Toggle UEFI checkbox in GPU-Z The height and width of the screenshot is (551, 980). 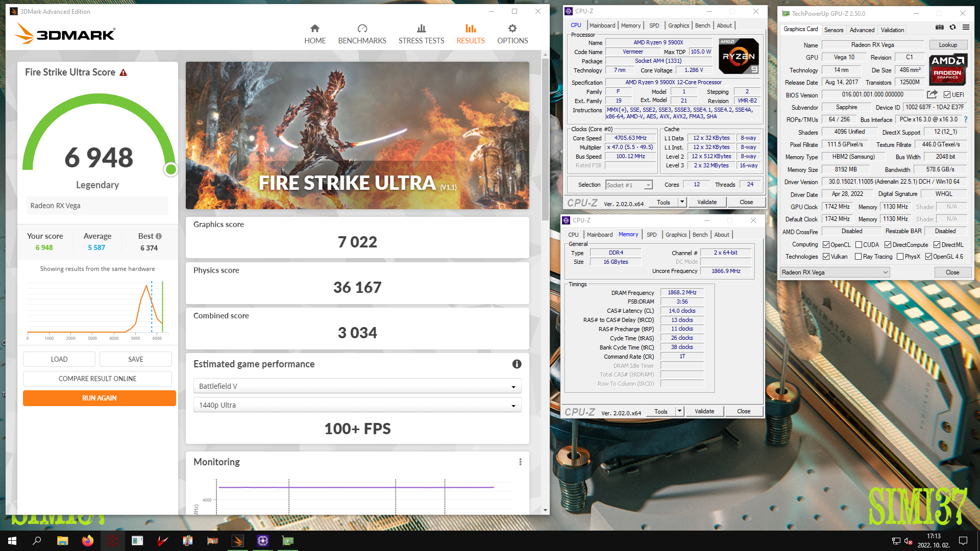click(947, 95)
